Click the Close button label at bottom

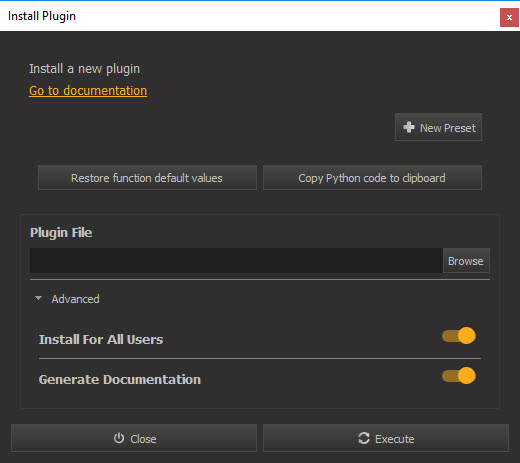[x=143, y=439]
